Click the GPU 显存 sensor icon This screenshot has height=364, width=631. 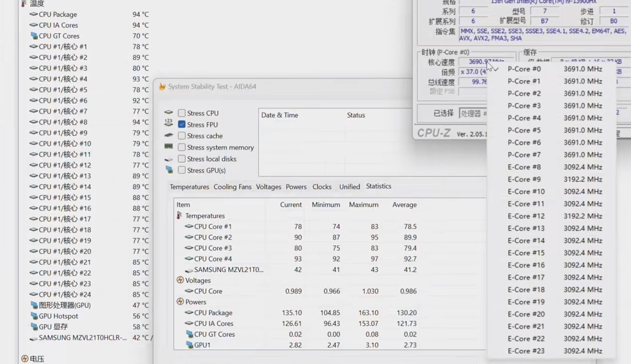coord(33,327)
